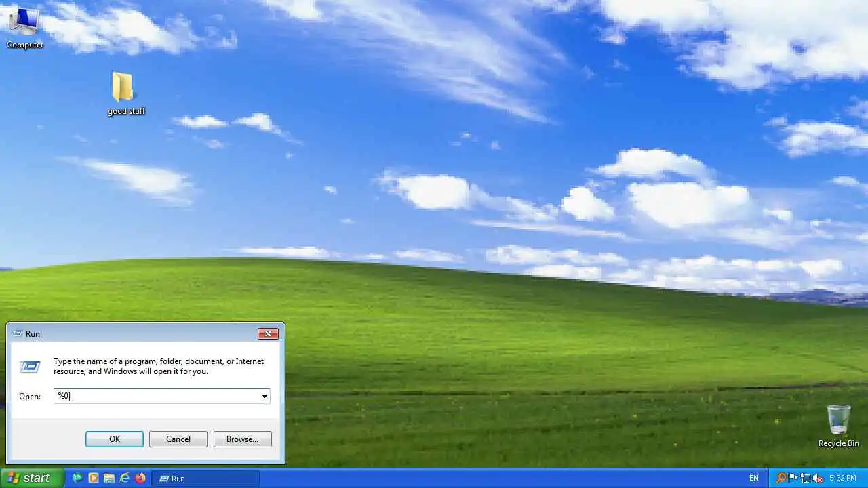Image resolution: width=868 pixels, height=488 pixels.
Task: Open Action Center flag tray icon
Action: coord(793,478)
